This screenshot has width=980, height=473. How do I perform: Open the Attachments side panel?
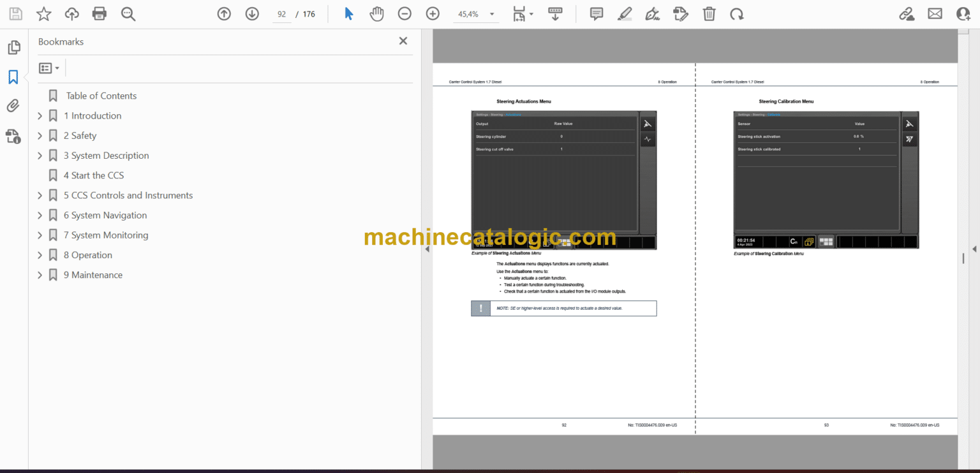coord(13,106)
